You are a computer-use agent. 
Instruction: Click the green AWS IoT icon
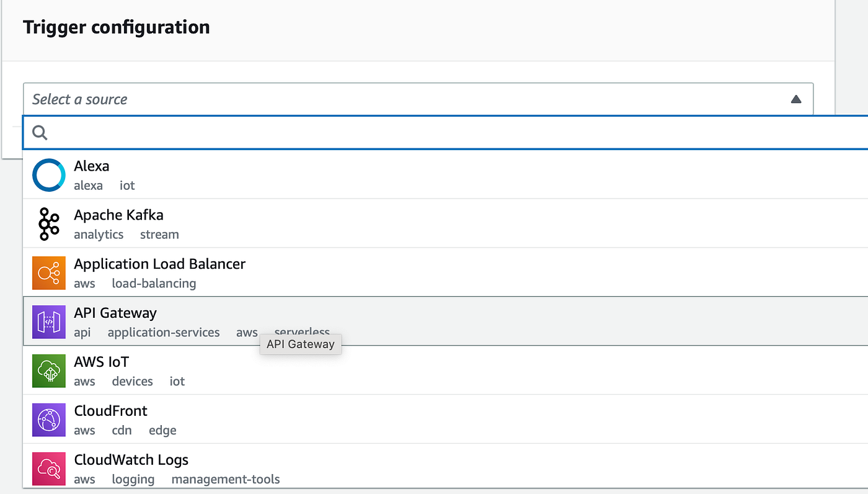pyautogui.click(x=48, y=371)
